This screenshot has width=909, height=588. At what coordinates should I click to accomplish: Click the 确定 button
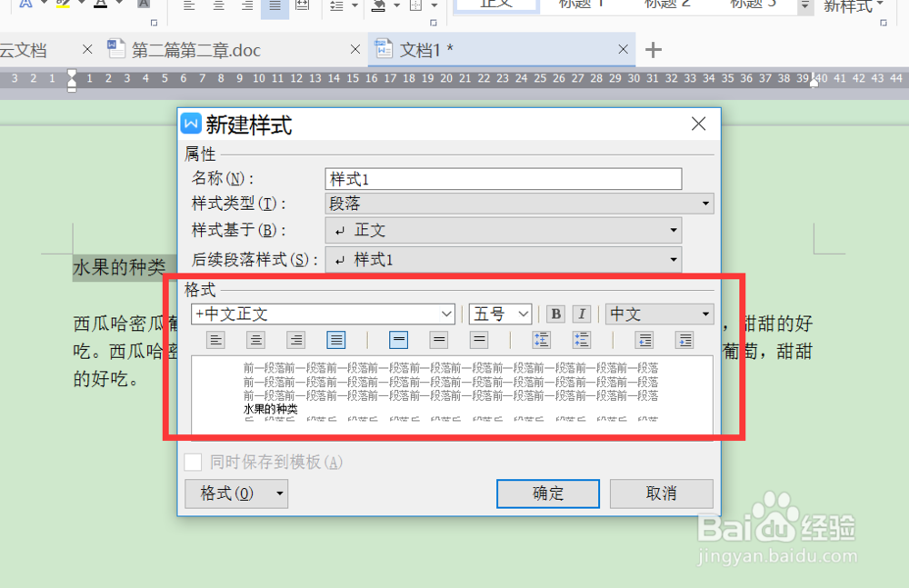click(547, 494)
